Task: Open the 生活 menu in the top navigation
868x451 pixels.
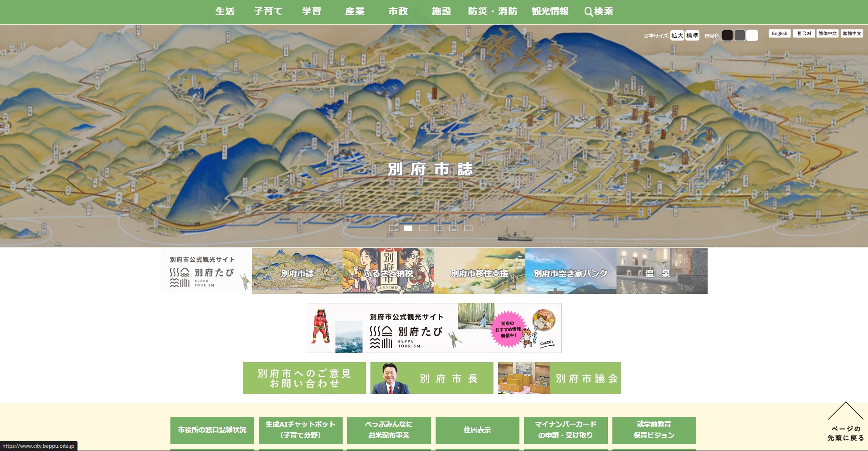Action: 225,11
